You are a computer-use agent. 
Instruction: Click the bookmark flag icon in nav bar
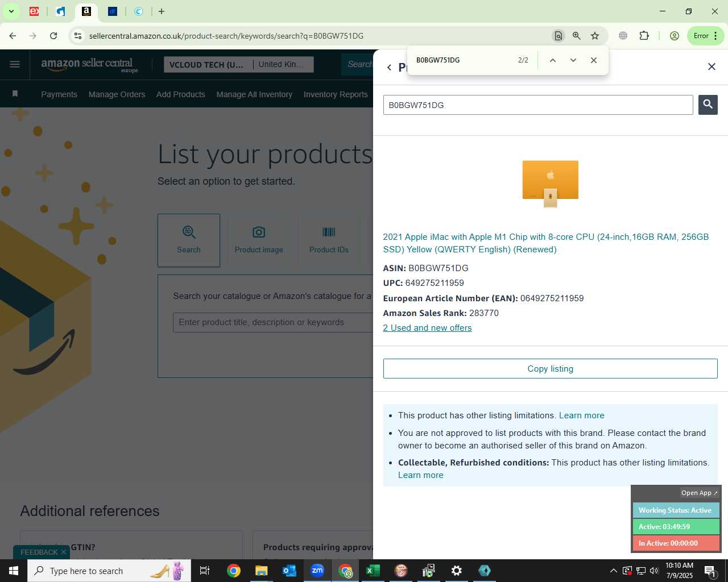pyautogui.click(x=15, y=94)
